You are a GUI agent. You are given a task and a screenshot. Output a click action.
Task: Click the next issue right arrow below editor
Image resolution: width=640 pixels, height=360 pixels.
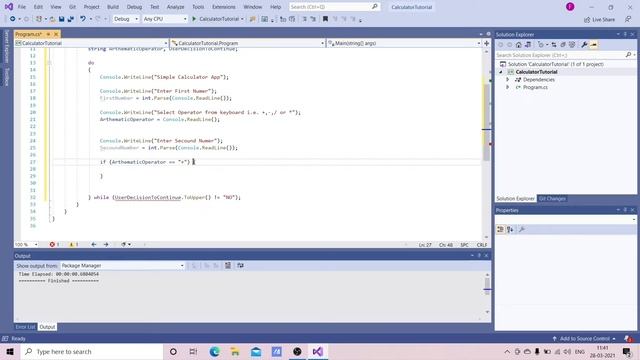[106, 244]
